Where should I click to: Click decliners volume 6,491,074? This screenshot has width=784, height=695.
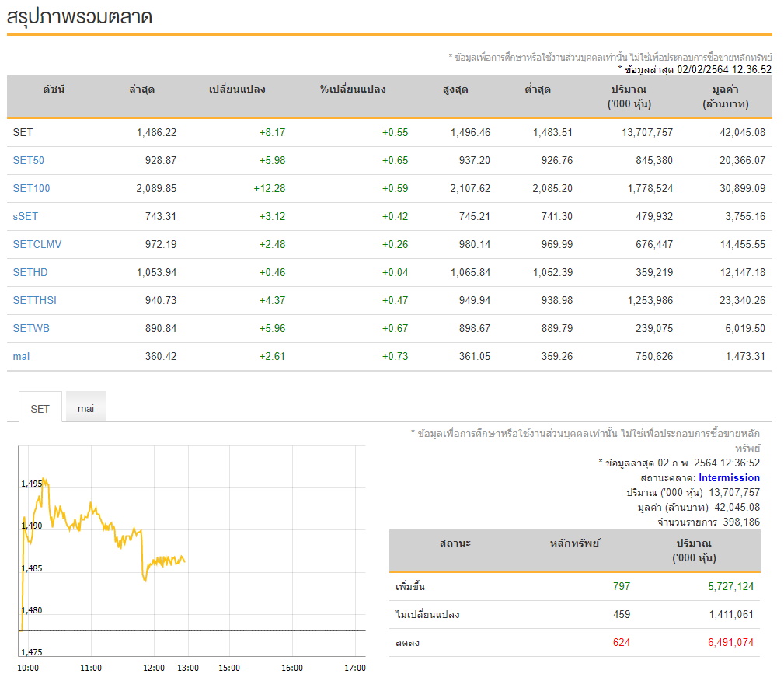click(x=730, y=642)
